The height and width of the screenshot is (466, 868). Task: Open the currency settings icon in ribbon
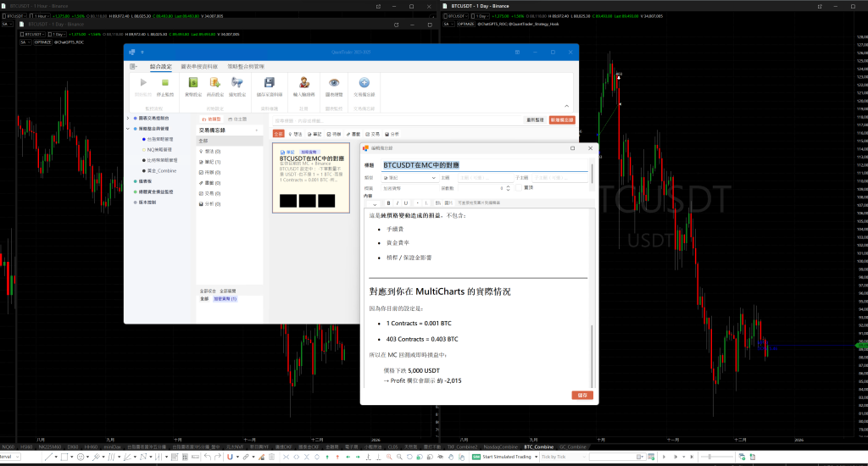pos(193,83)
